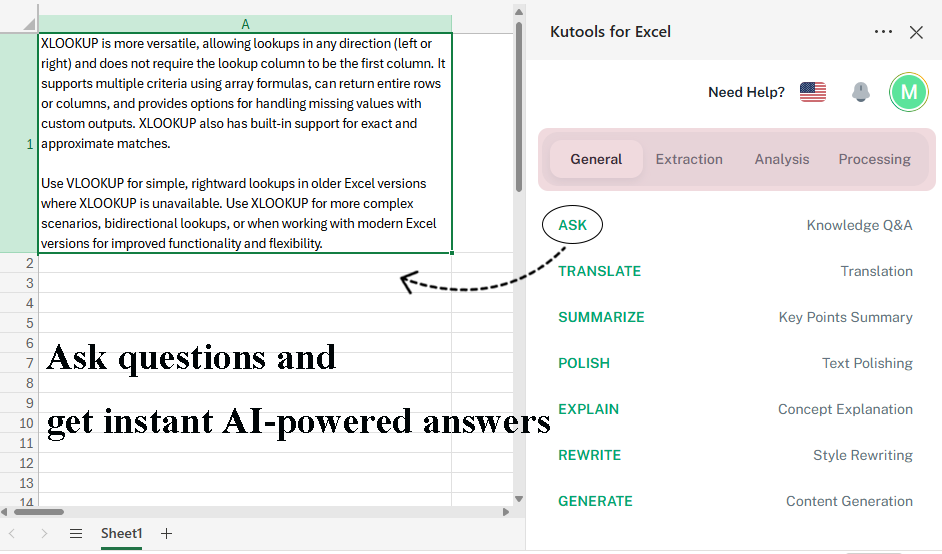Select row 12 header
The height and width of the screenshot is (554, 942).
[x=19, y=463]
